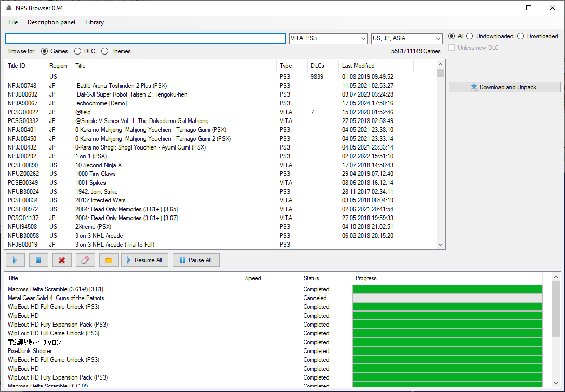Select the Games radio button
The image size is (565, 392).
(x=55, y=51)
